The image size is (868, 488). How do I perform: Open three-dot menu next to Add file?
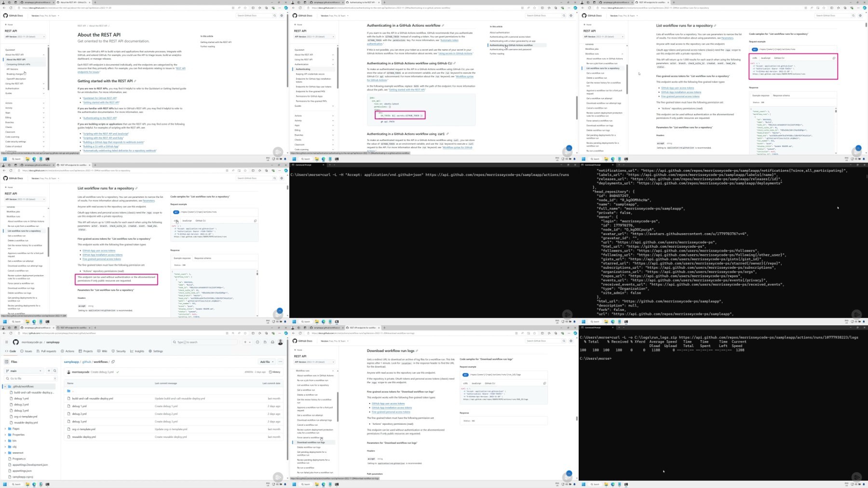[x=280, y=362]
